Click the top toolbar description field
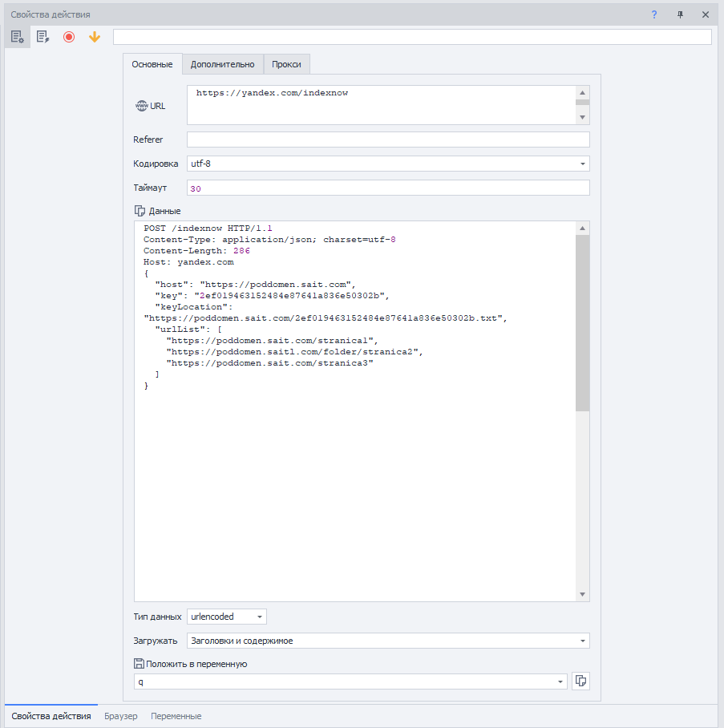724x728 pixels. click(x=412, y=37)
